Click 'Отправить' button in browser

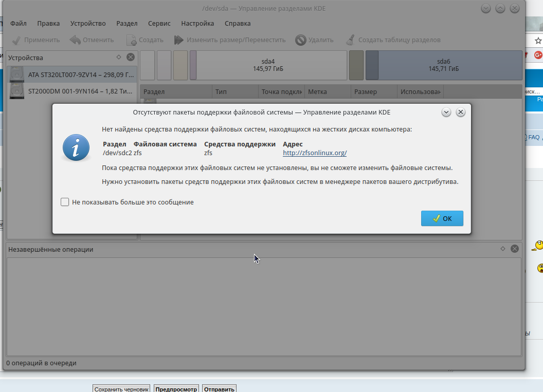pyautogui.click(x=219, y=389)
